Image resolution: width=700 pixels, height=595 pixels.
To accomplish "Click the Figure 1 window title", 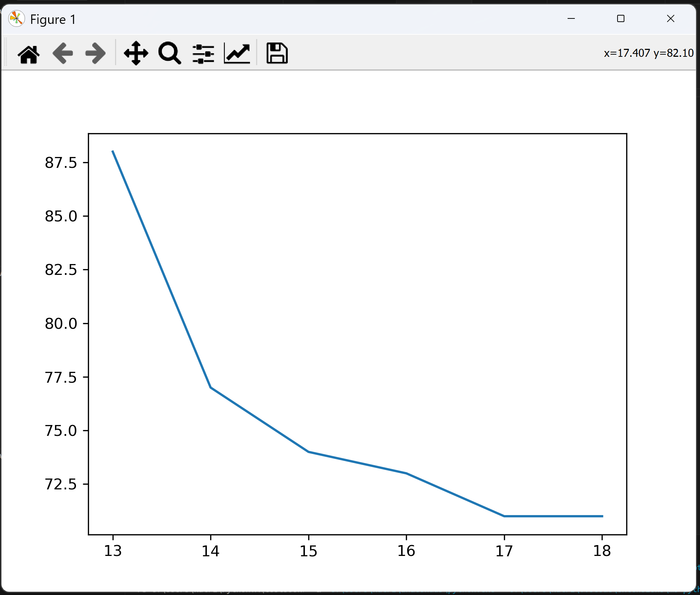I will click(53, 20).
